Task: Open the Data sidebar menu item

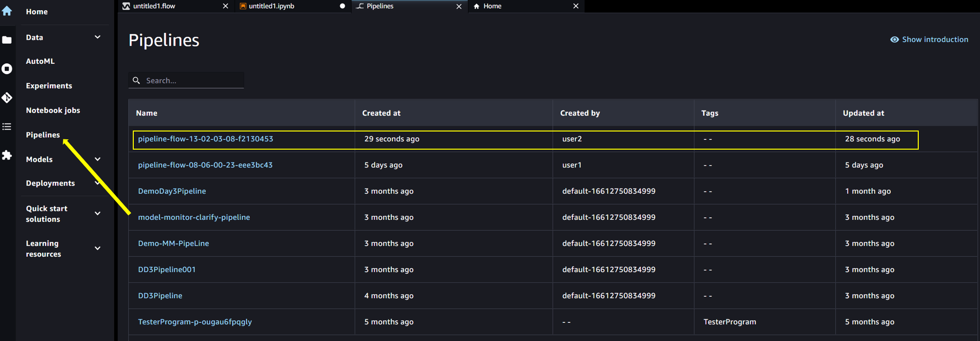Action: tap(34, 37)
